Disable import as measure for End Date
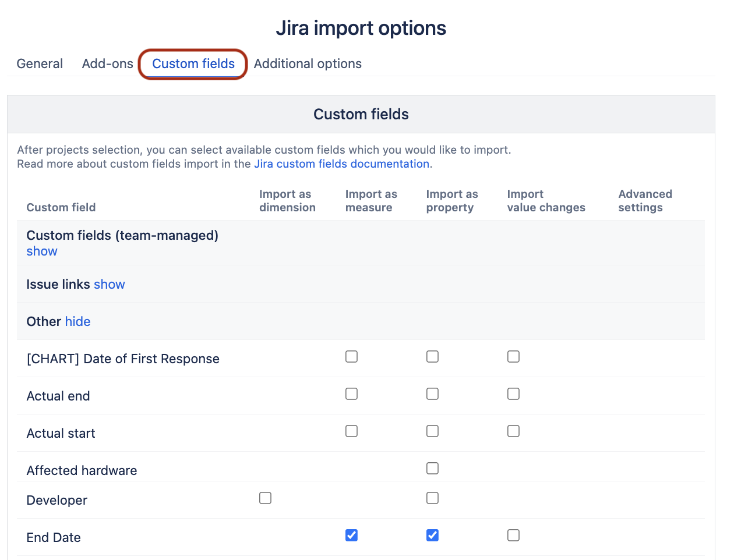This screenshot has width=734, height=560. (x=432, y=535)
